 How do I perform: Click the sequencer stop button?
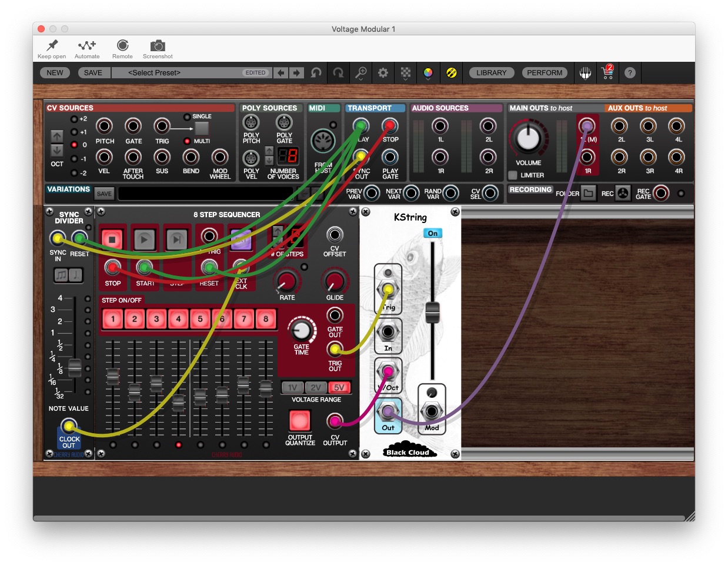[x=112, y=240]
